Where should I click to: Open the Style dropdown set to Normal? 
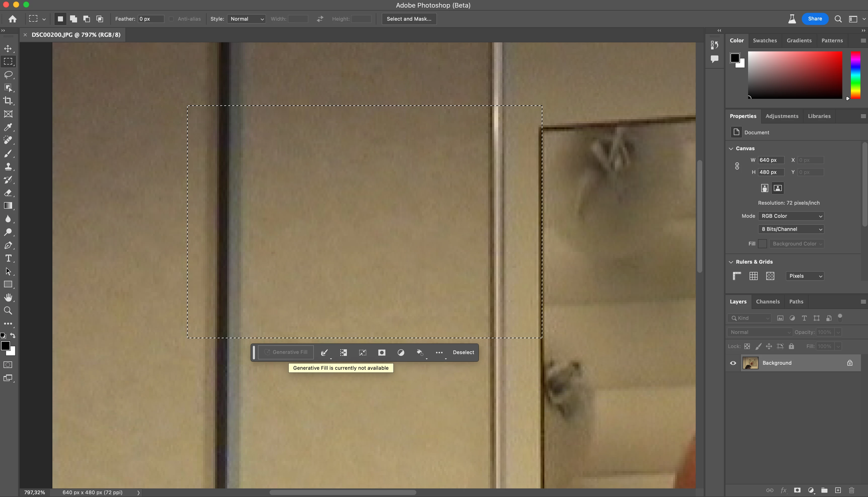click(247, 19)
